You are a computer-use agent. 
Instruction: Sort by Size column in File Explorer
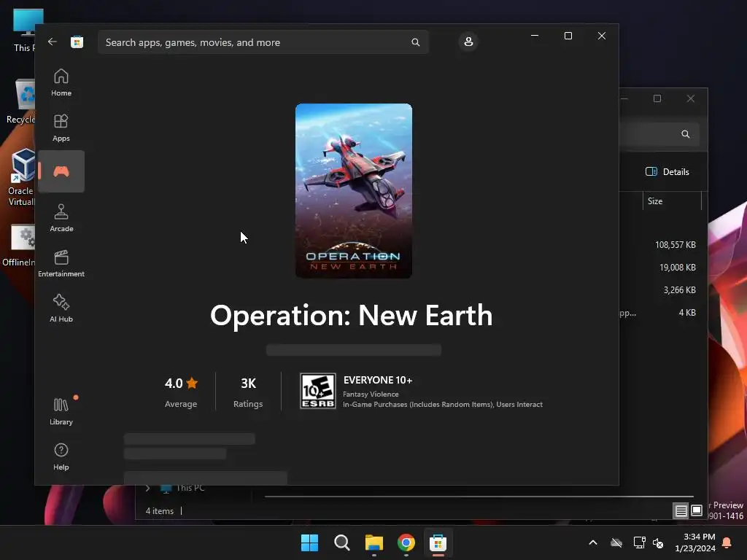672,201
